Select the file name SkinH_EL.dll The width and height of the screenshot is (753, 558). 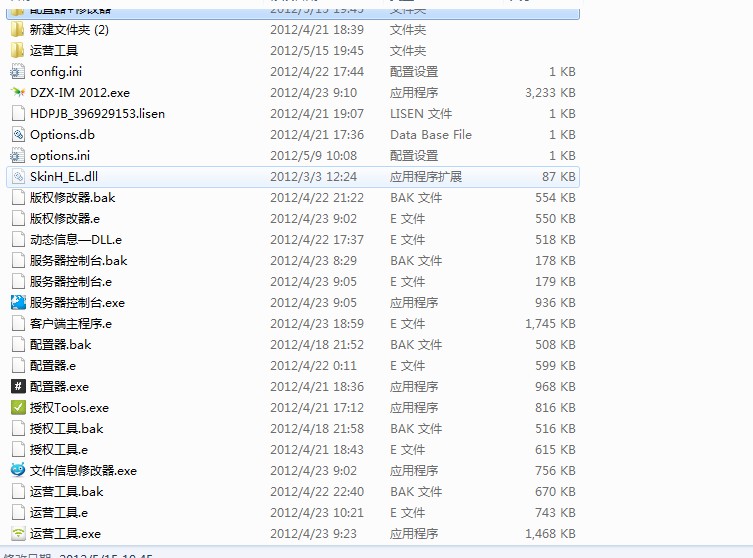point(64,177)
